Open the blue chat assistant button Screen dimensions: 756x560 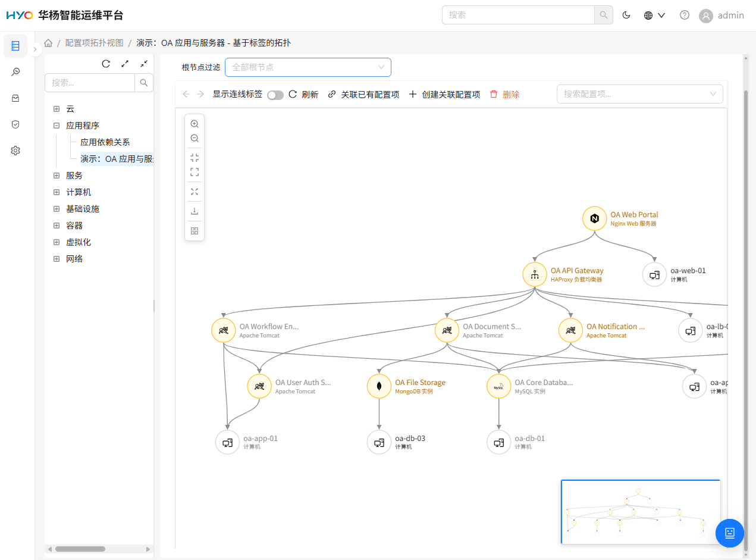[x=730, y=533]
